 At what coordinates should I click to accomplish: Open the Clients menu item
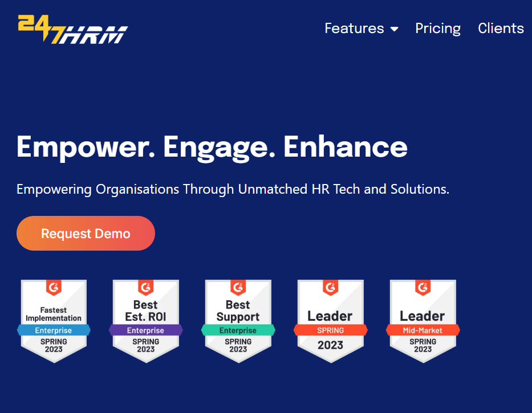501,28
